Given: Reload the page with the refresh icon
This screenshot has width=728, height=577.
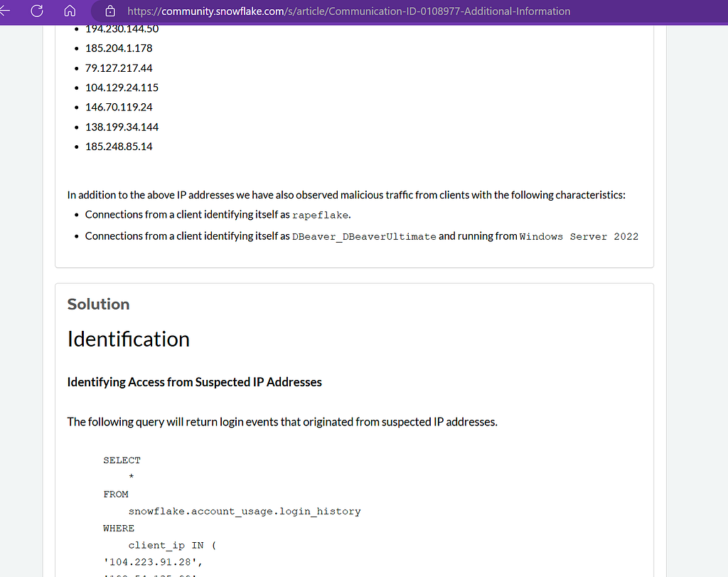Looking at the screenshot, I should coord(37,11).
